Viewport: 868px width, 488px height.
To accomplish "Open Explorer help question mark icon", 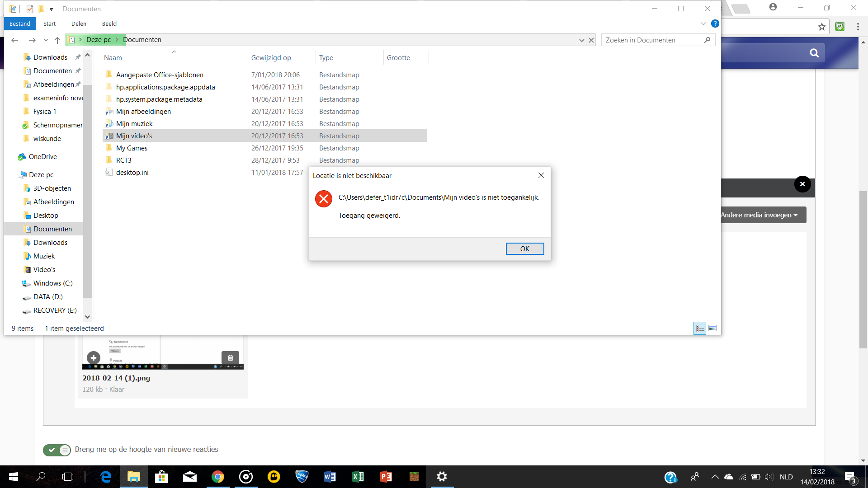I will coord(715,23).
